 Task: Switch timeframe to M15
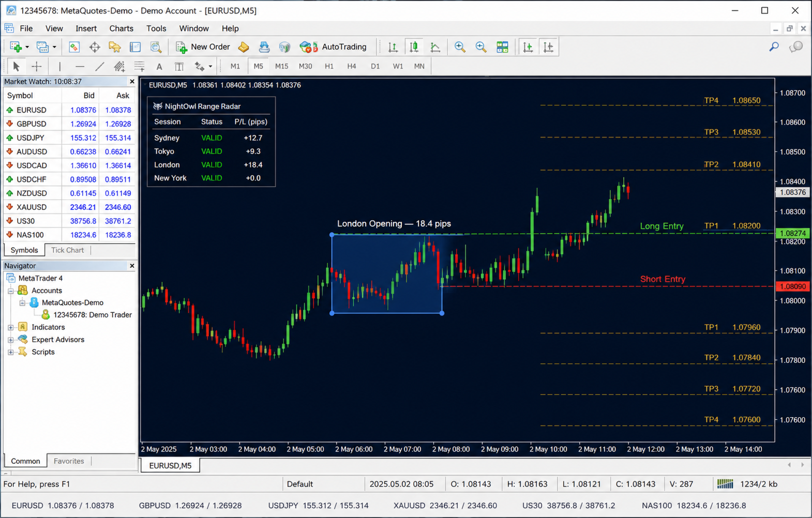pos(281,66)
